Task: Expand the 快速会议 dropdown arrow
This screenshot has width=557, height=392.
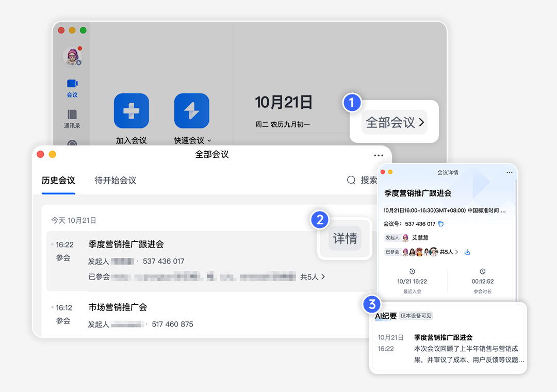Action: 209,141
